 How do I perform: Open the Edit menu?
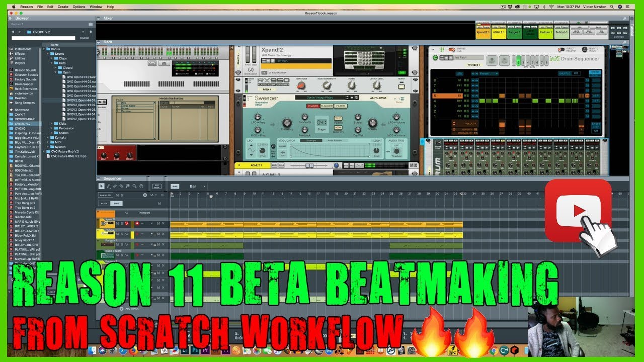tap(50, 7)
